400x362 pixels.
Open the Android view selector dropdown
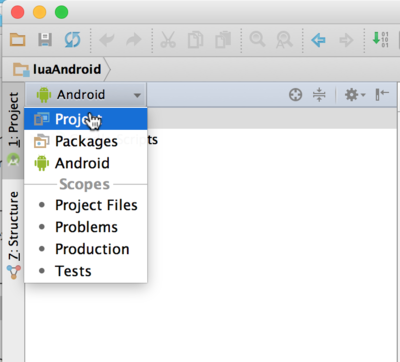pyautogui.click(x=86, y=95)
